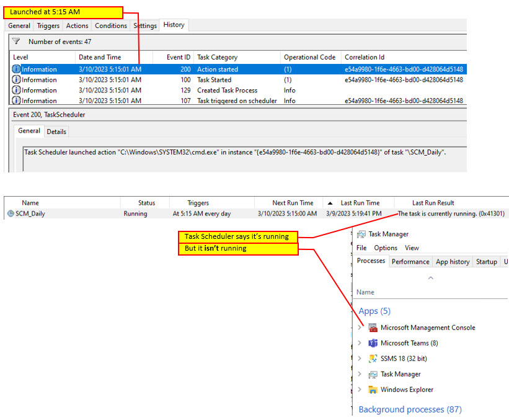This screenshot has height=420, width=509.
Task: Expand the Microsoft Teams (8) process group
Action: (x=361, y=343)
